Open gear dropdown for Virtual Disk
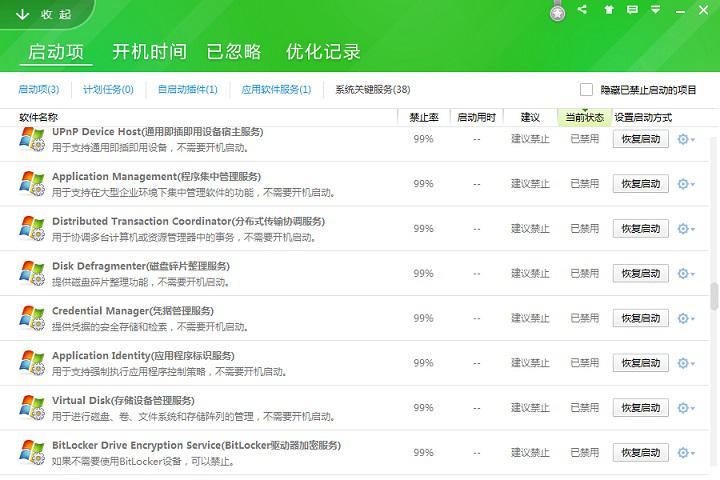Image resolution: width=720 pixels, height=480 pixels. pyautogui.click(x=686, y=407)
